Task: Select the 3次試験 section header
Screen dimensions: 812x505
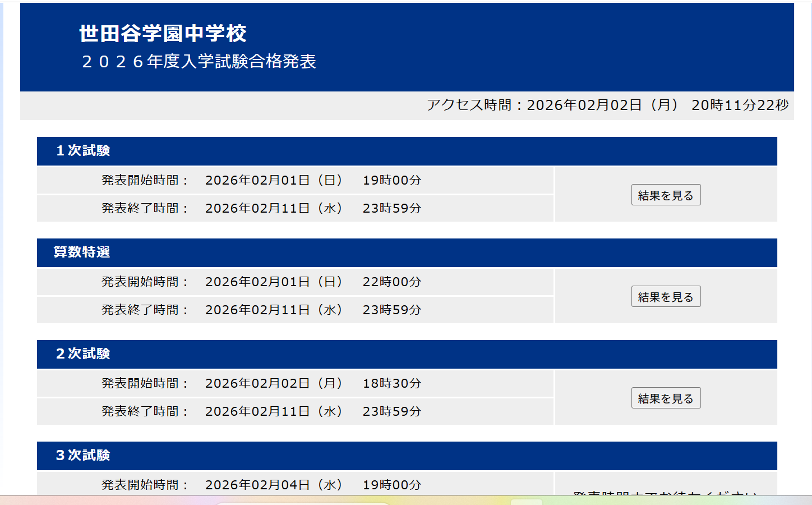Action: [x=83, y=456]
